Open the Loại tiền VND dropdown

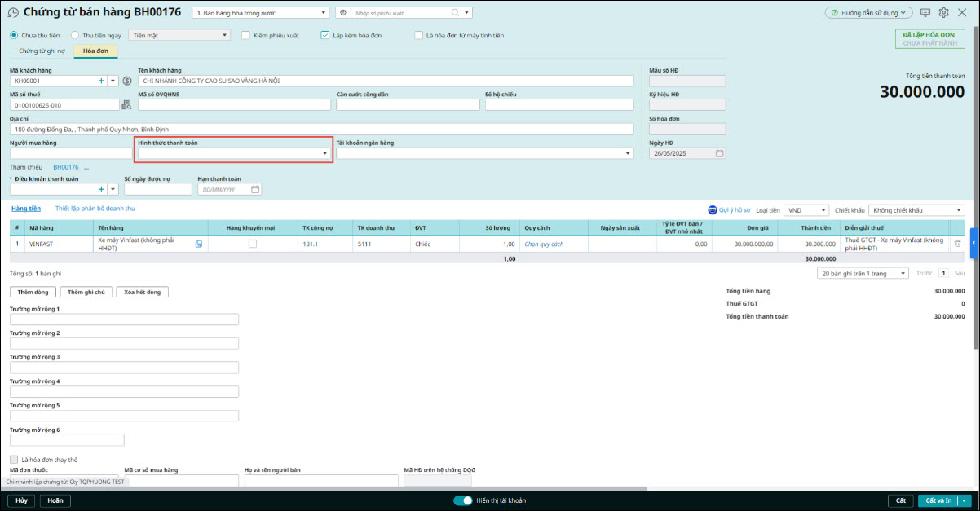pyautogui.click(x=823, y=210)
